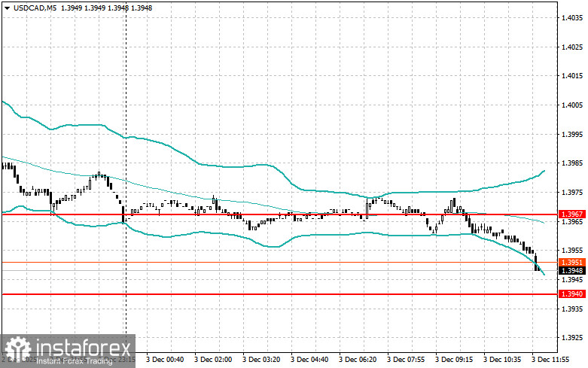Click the USDCAD,M5 symbol title
The image size is (588, 368).
pyautogui.click(x=35, y=8)
